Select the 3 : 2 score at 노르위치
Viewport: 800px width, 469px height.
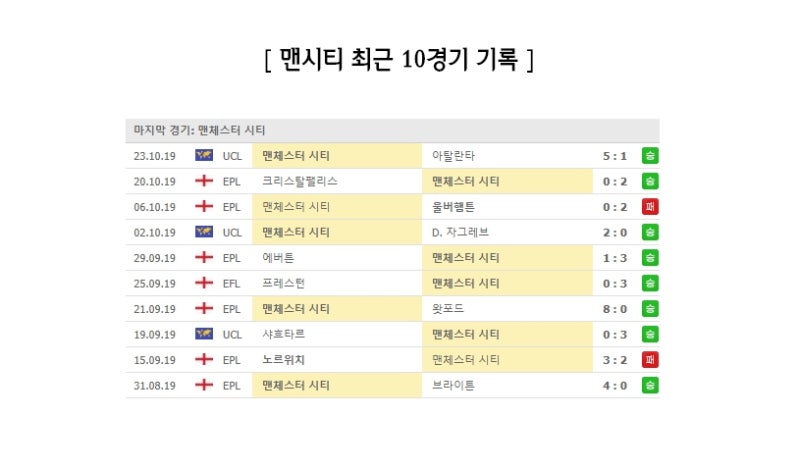point(614,360)
